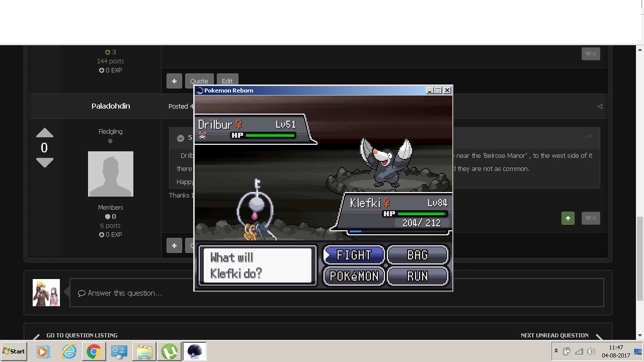Open the safely-remove-hardware tray icon
Viewport: 644px width, 362px height.
pyautogui.click(x=567, y=351)
